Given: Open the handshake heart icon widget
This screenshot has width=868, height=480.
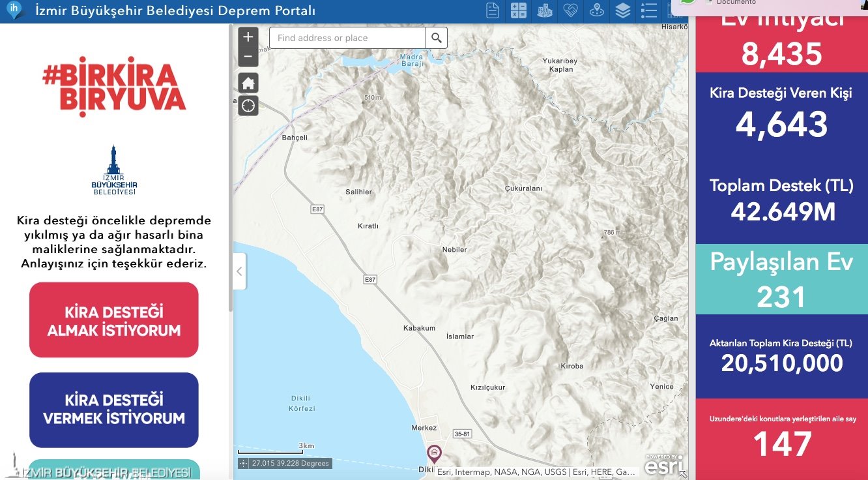Looking at the screenshot, I should click(x=571, y=10).
